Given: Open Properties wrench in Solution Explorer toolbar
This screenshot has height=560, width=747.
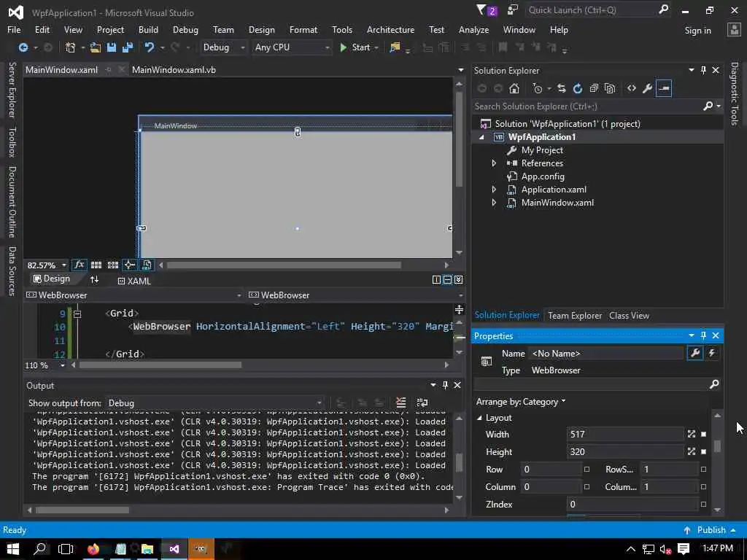Looking at the screenshot, I should tap(648, 88).
